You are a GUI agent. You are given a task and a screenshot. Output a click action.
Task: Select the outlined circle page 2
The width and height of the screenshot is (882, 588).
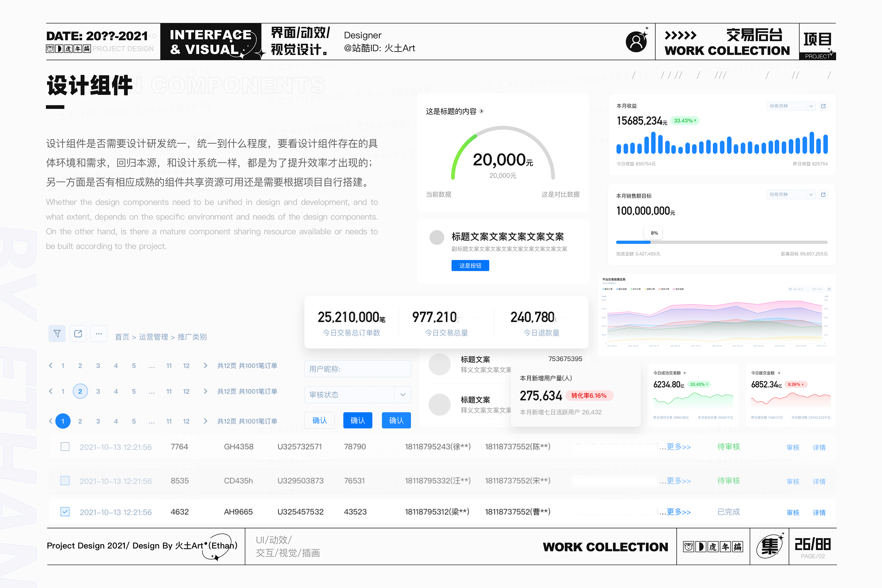(80, 391)
